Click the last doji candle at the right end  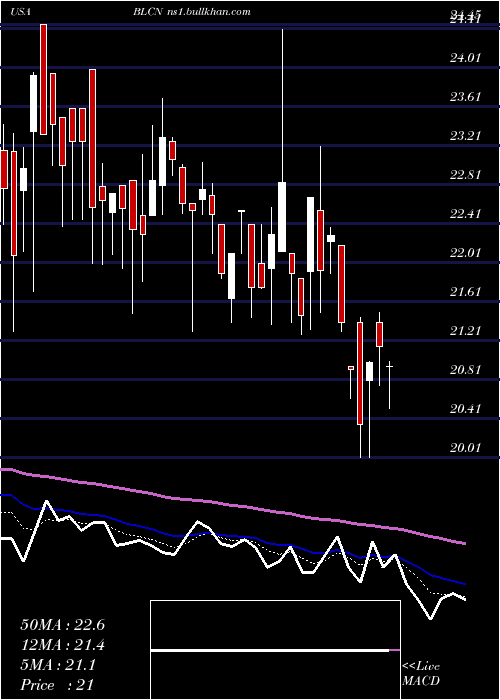pyautogui.click(x=389, y=385)
